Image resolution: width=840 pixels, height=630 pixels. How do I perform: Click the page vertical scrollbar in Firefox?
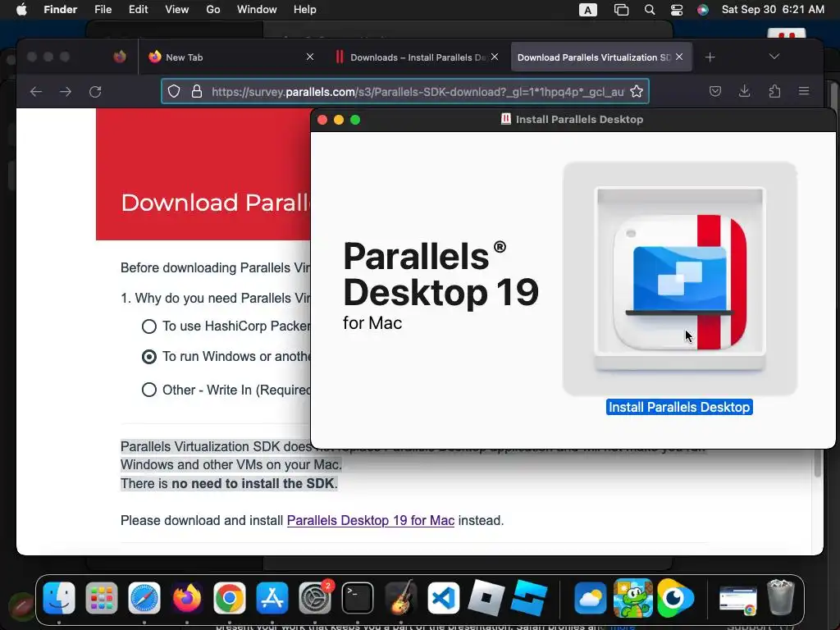[818, 463]
